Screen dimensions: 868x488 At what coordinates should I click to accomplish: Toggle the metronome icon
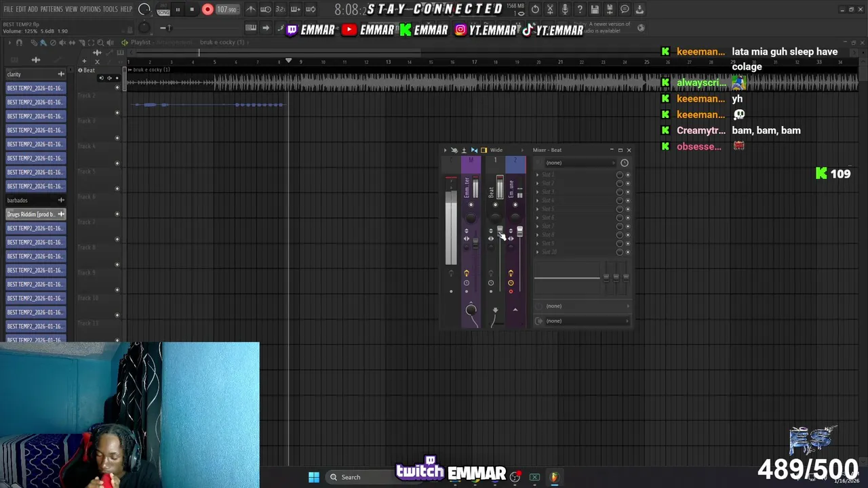(251, 9)
